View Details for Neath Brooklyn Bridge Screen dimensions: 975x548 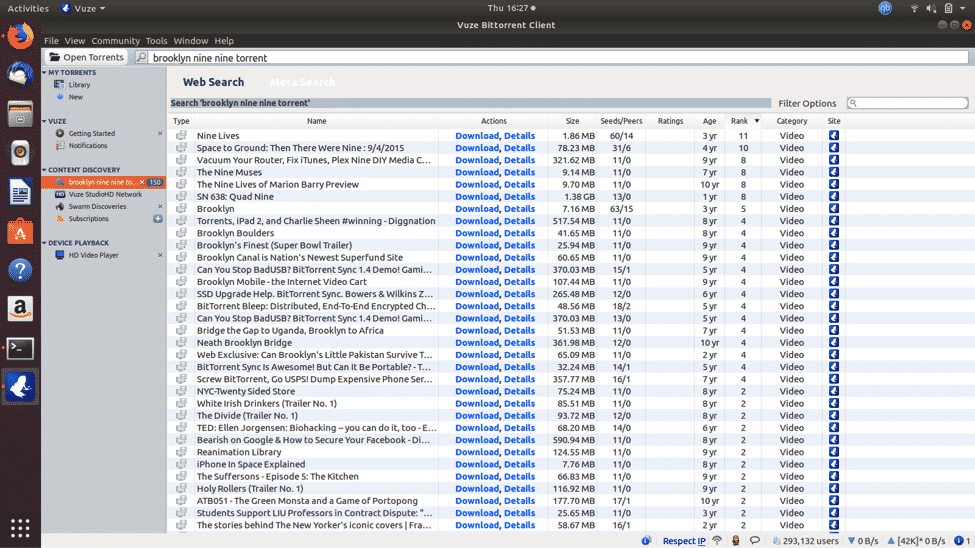[x=519, y=343]
